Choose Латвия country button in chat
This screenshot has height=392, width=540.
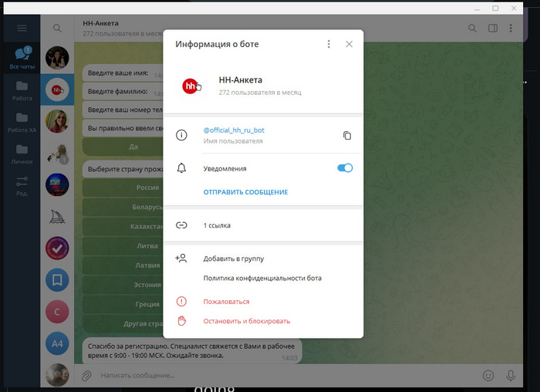pos(123,265)
